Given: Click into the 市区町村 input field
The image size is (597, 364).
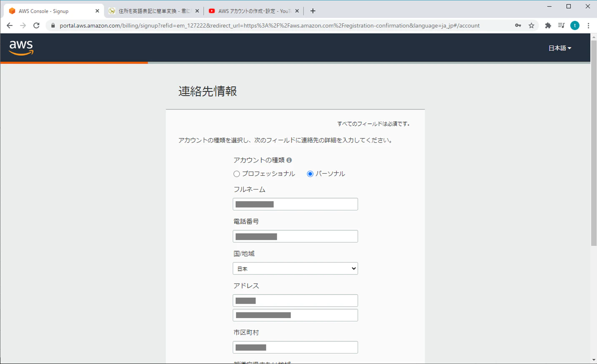Looking at the screenshot, I should [295, 347].
